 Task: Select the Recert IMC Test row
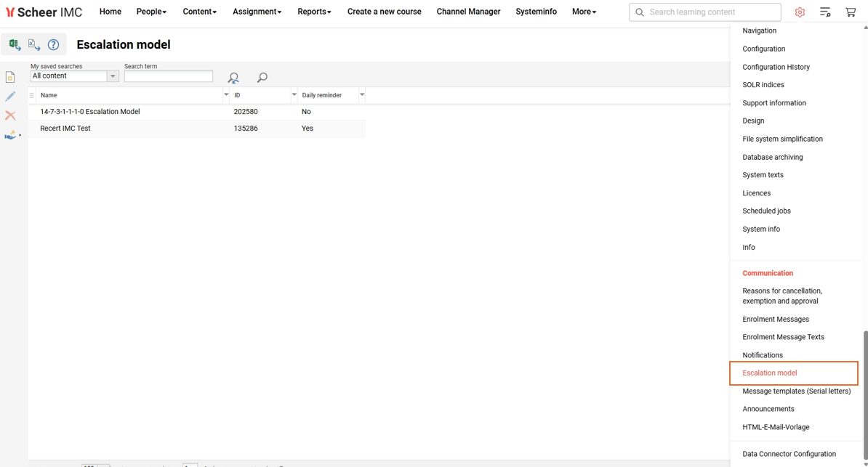click(196, 129)
